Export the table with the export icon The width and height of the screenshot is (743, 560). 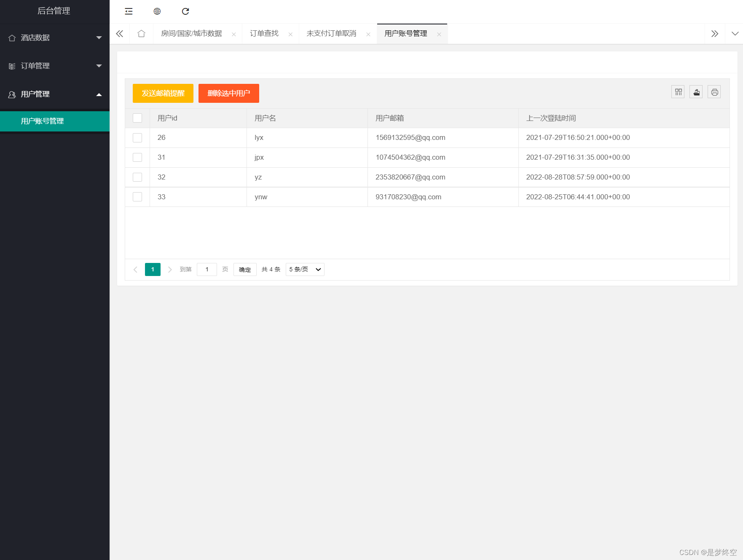coord(696,92)
